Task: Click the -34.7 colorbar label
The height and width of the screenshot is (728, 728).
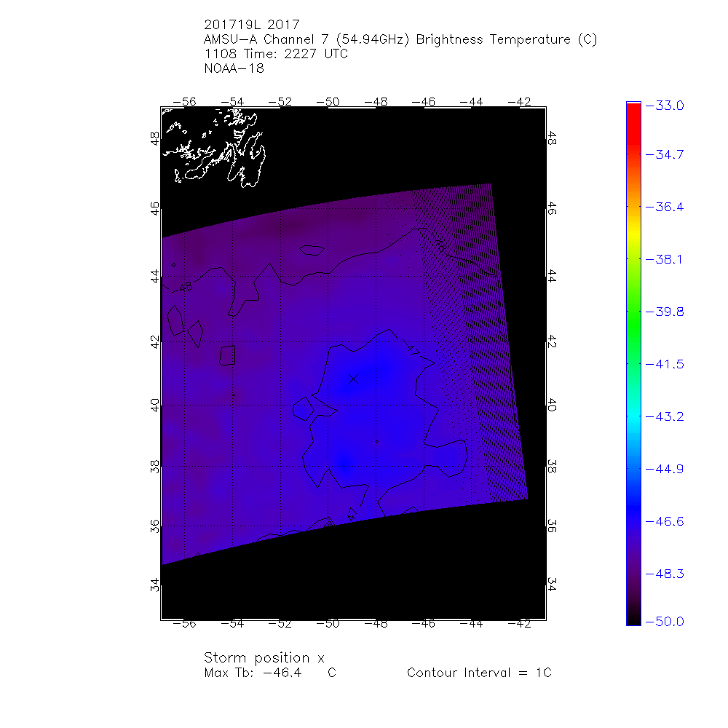Action: [x=665, y=154]
